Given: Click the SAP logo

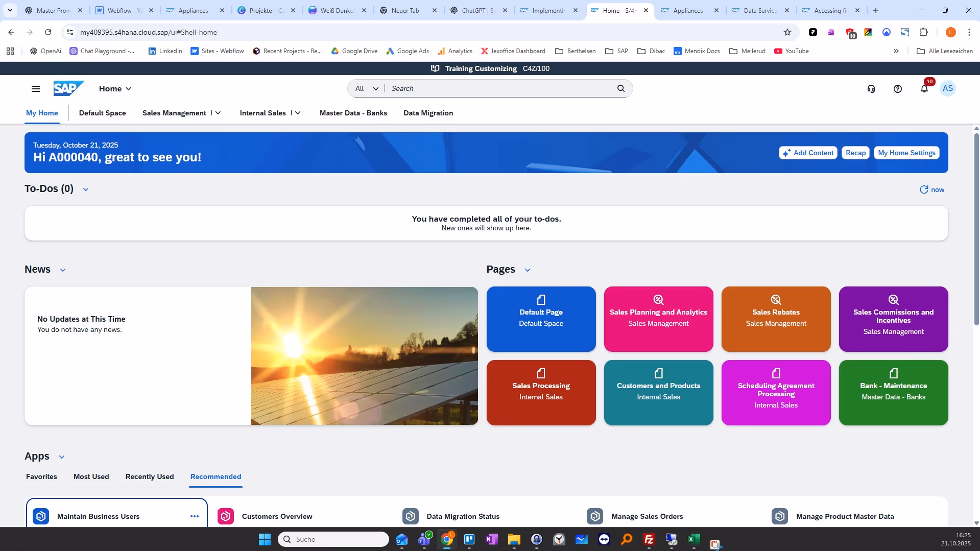Looking at the screenshot, I should point(68,88).
